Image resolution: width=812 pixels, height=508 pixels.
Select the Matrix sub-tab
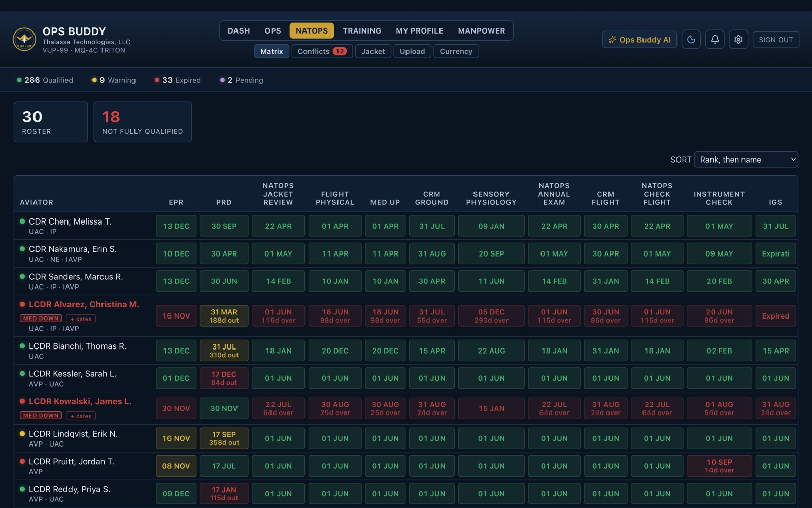[x=272, y=51]
